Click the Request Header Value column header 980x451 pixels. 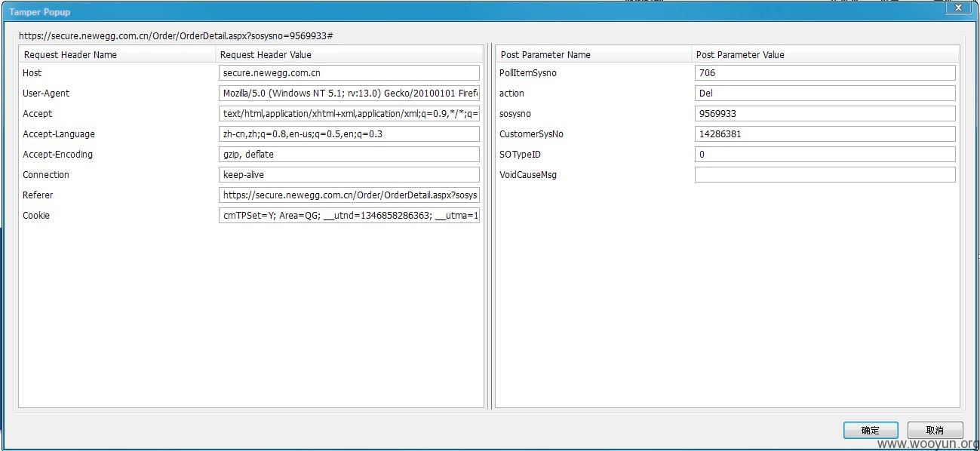tap(349, 54)
